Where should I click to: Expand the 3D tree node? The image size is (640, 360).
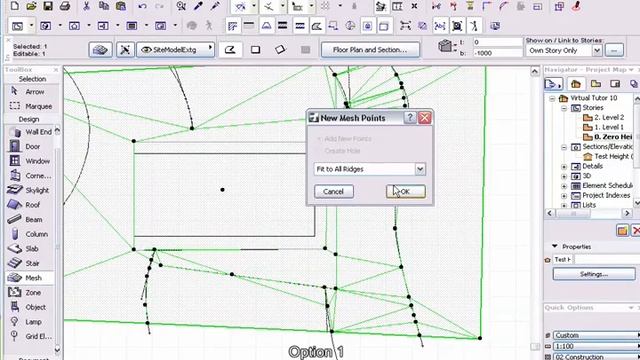(564, 176)
